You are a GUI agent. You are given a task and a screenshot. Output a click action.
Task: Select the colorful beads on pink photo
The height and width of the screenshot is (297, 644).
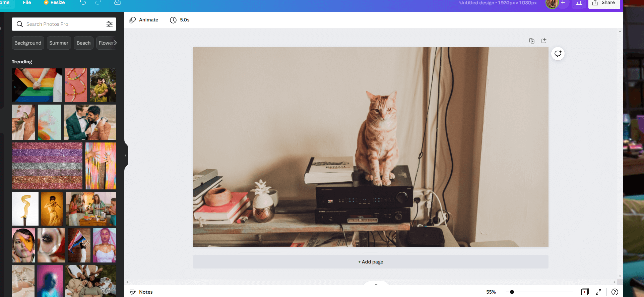coord(76,85)
